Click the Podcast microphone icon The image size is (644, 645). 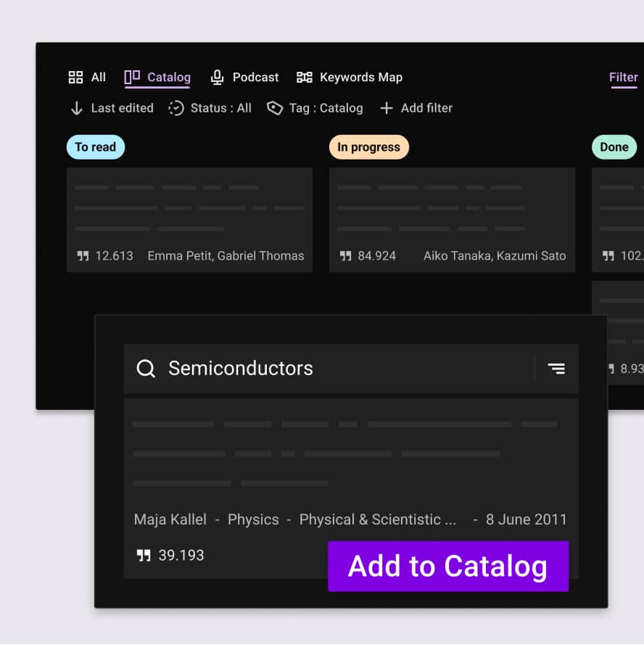point(217,78)
